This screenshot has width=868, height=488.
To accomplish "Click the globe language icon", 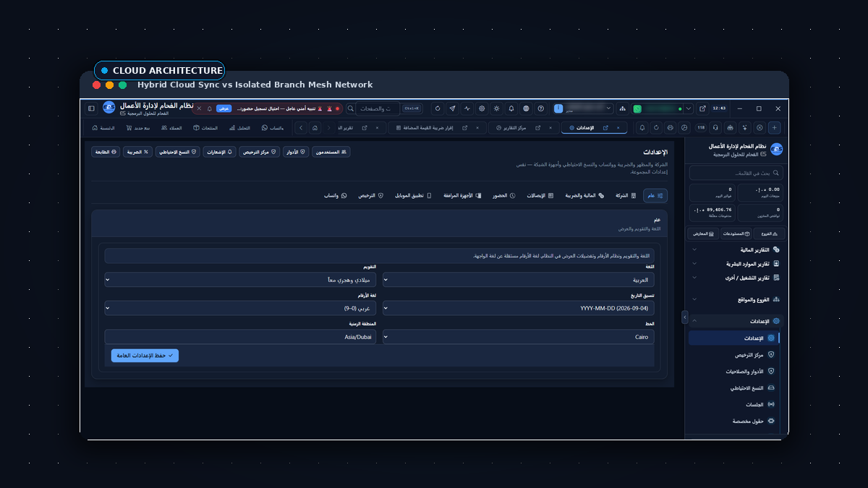I will pos(526,108).
